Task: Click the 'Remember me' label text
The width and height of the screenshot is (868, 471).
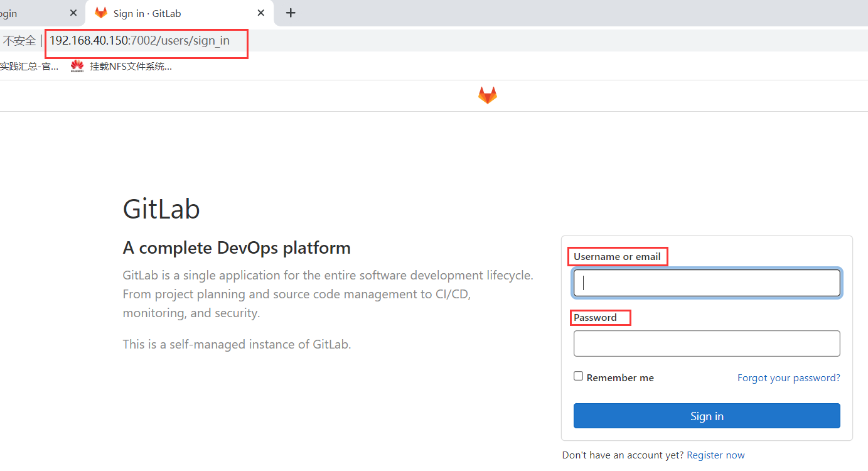Action: point(620,377)
